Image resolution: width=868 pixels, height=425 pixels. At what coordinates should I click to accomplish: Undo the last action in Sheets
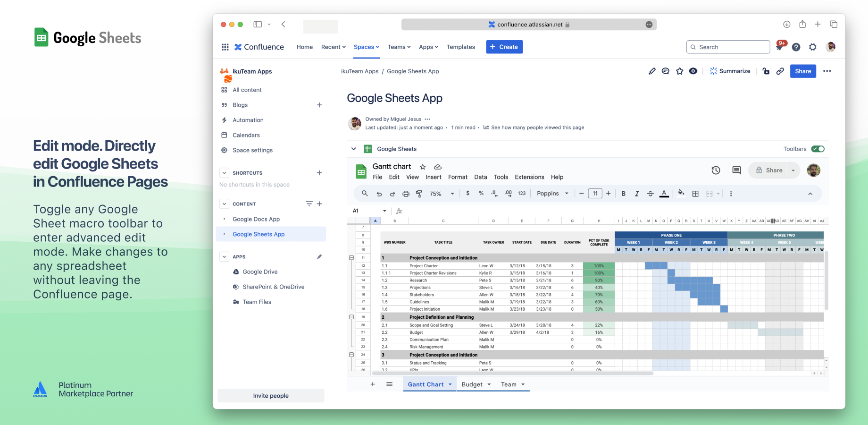(379, 194)
